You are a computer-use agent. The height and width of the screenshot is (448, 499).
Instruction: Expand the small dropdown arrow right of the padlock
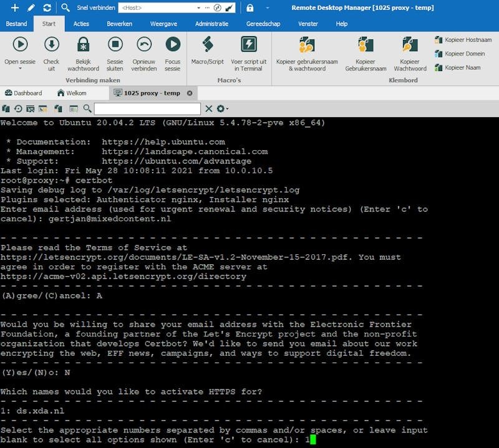click(x=268, y=7)
